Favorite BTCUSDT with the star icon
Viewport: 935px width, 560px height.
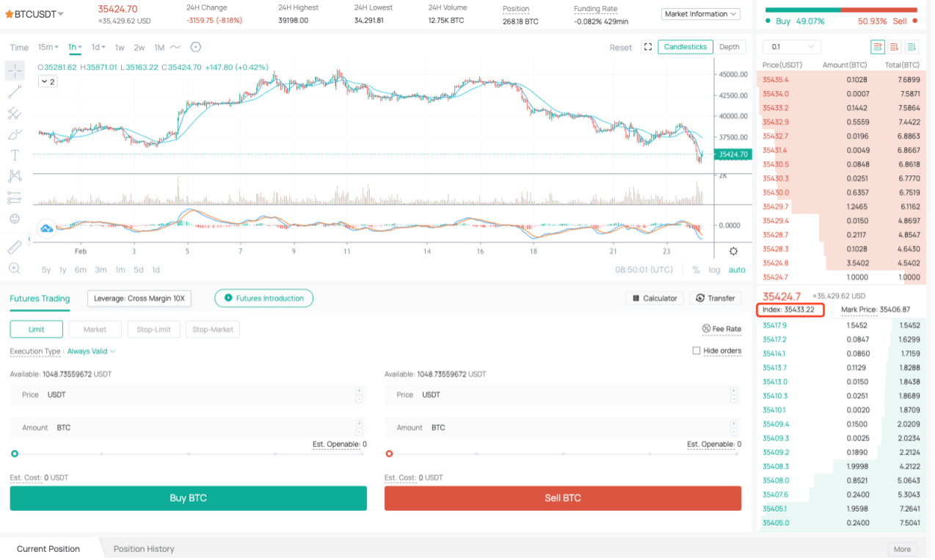coord(9,14)
